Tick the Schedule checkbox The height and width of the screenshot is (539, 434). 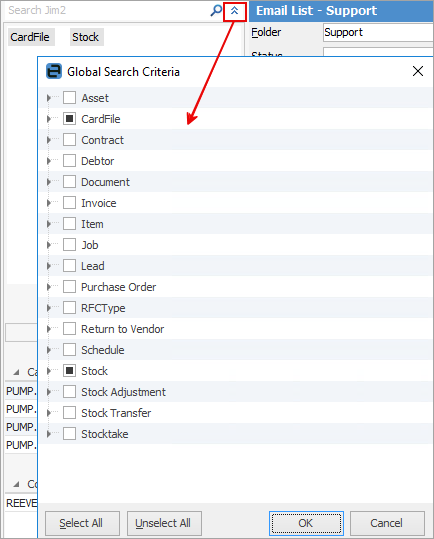(x=69, y=350)
